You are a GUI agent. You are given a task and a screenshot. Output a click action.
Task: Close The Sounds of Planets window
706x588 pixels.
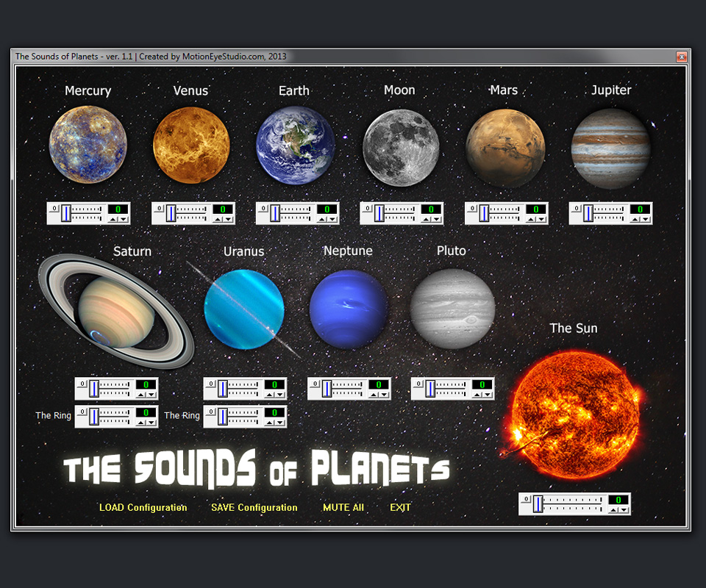coord(681,57)
